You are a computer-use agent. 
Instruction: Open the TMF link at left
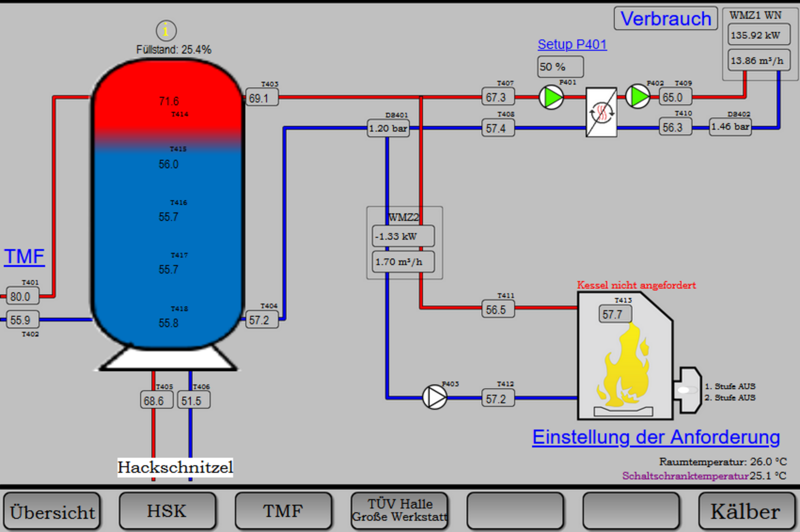[24, 256]
